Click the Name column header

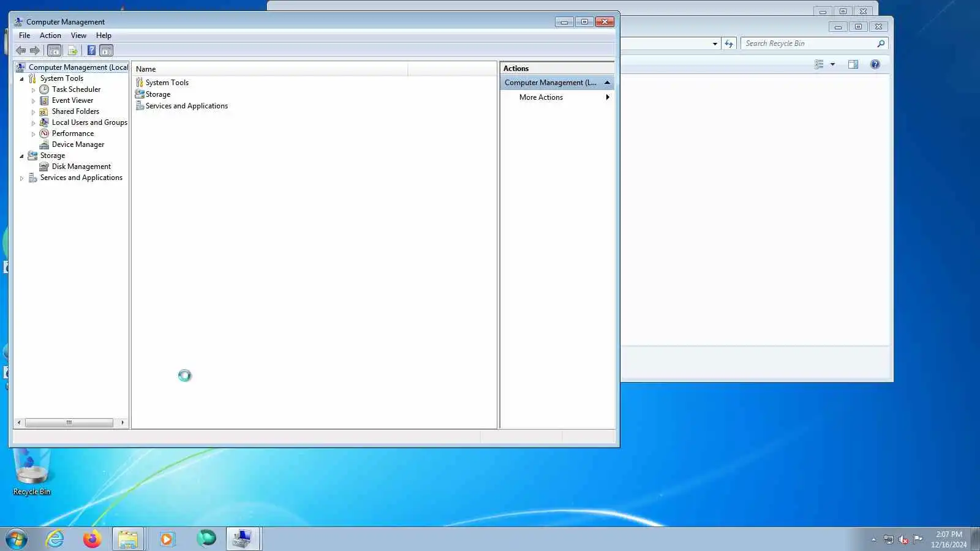click(x=270, y=69)
